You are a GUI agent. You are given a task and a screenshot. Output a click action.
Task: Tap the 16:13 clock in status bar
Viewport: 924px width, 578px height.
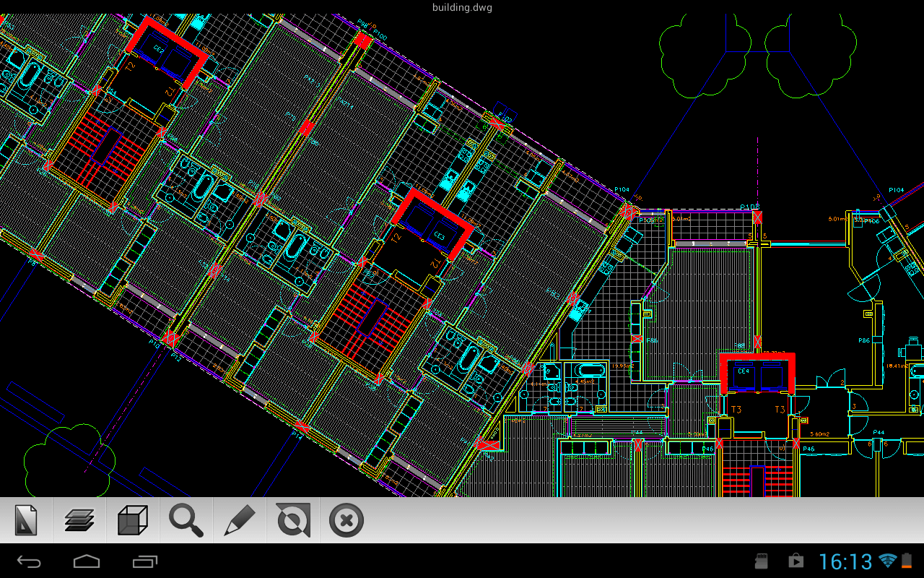pos(845,561)
